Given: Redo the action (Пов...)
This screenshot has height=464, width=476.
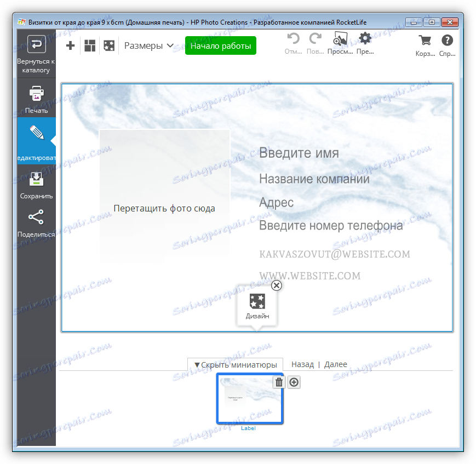Looking at the screenshot, I should tap(315, 43).
